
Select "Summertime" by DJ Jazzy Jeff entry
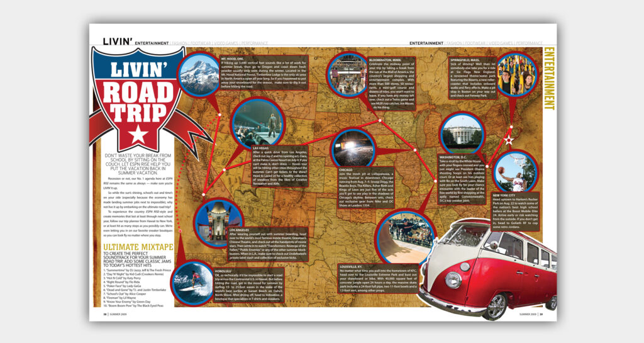137,270
